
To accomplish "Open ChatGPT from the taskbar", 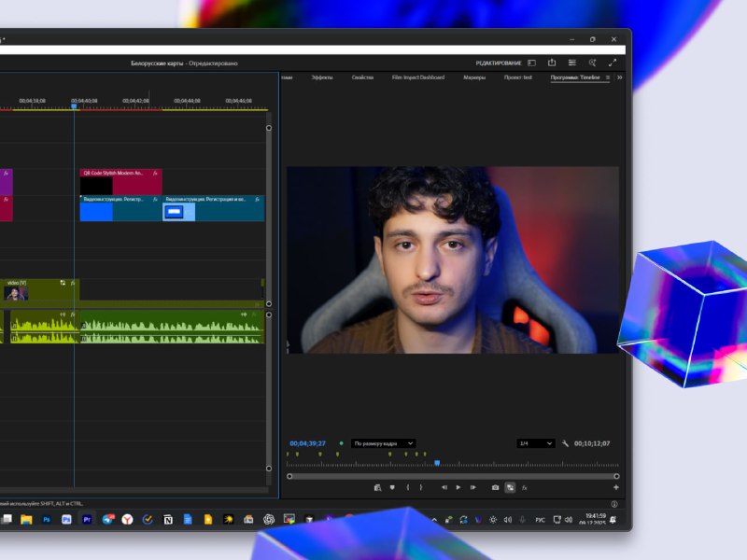I will point(269,520).
